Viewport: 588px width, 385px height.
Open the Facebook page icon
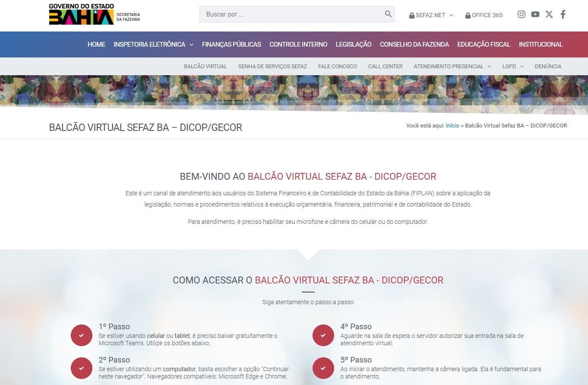563,14
